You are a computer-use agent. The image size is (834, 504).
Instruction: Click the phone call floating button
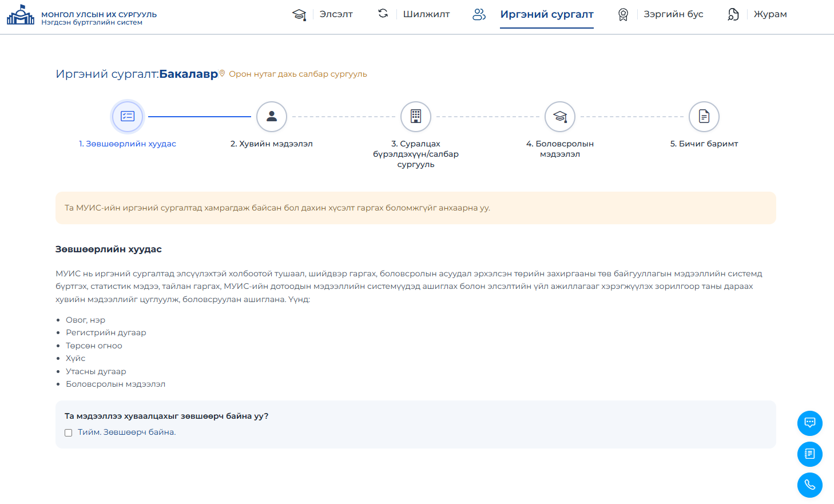810,485
